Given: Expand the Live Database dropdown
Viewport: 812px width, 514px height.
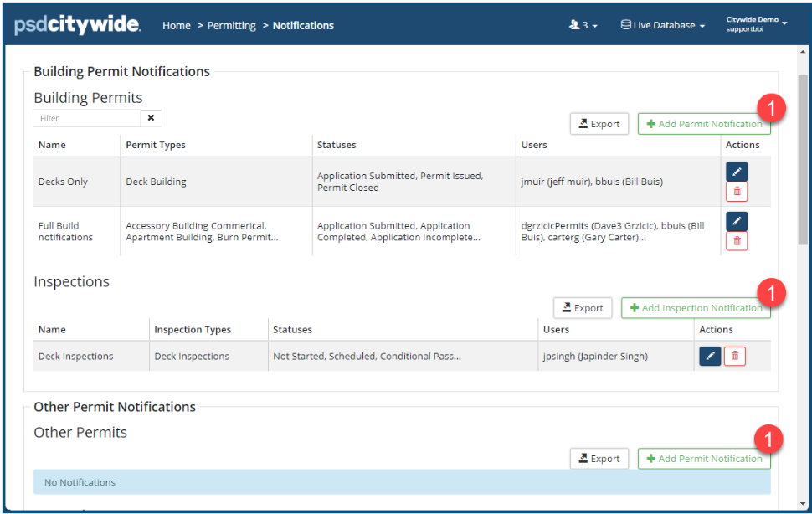Looking at the screenshot, I should click(x=663, y=25).
